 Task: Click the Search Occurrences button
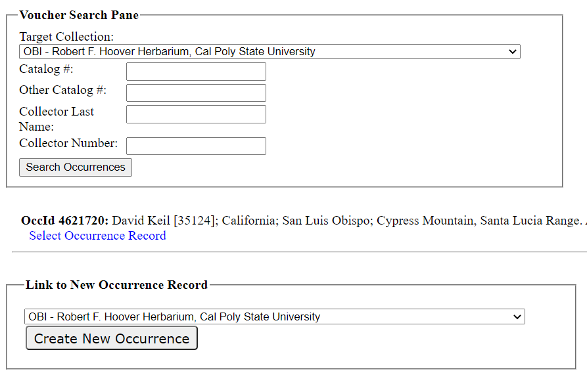click(76, 167)
